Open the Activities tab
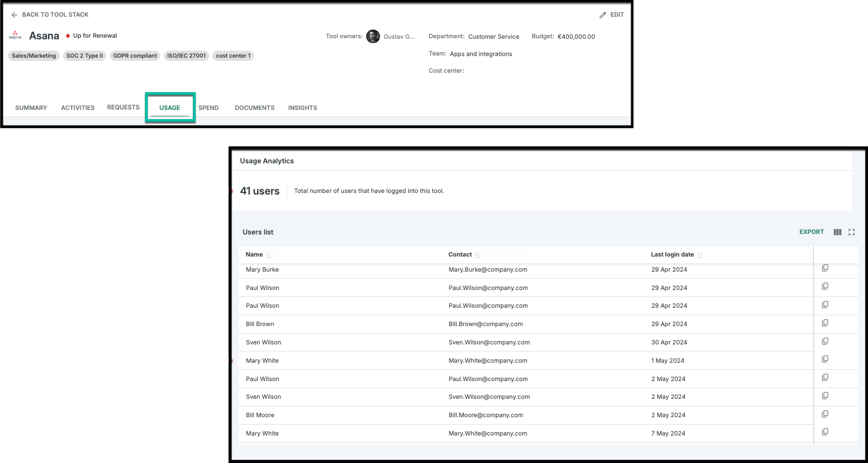 point(78,108)
